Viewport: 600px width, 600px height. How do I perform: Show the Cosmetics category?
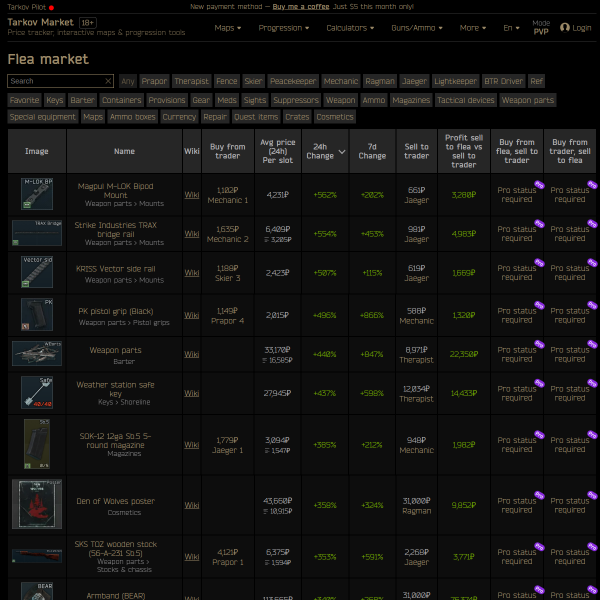pyautogui.click(x=335, y=117)
